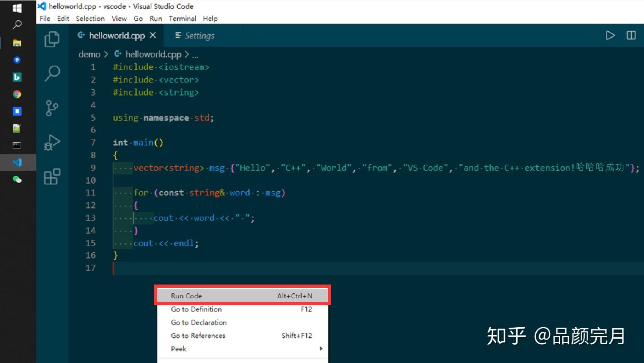
Task: Click the demo breadcrumb folder
Action: 89,54
